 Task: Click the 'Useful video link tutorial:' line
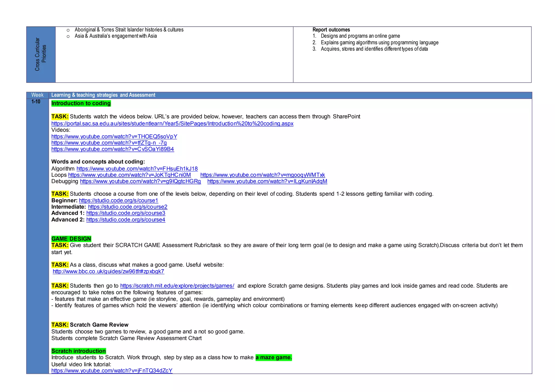pyautogui.click(x=81, y=364)
